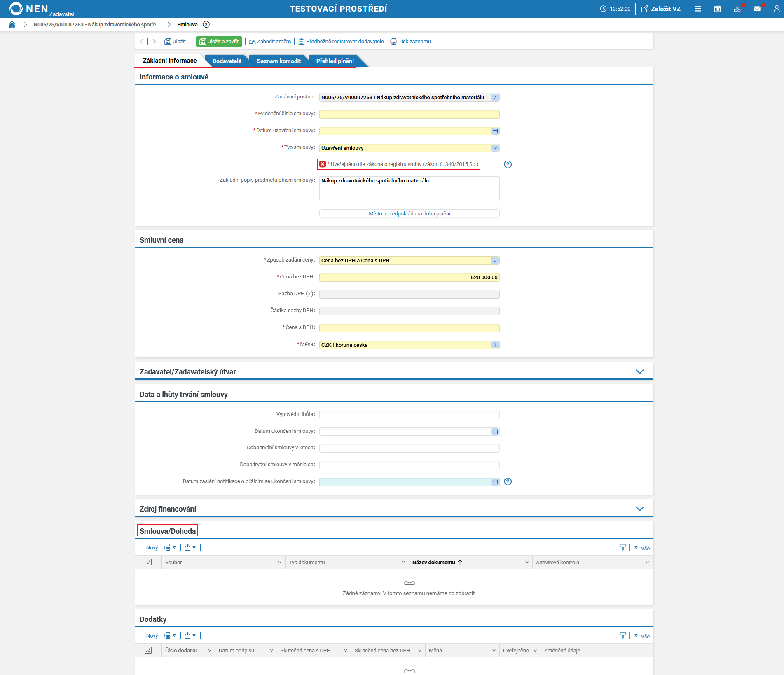Open column settings in Dodatky table

pyautogui.click(x=148, y=650)
